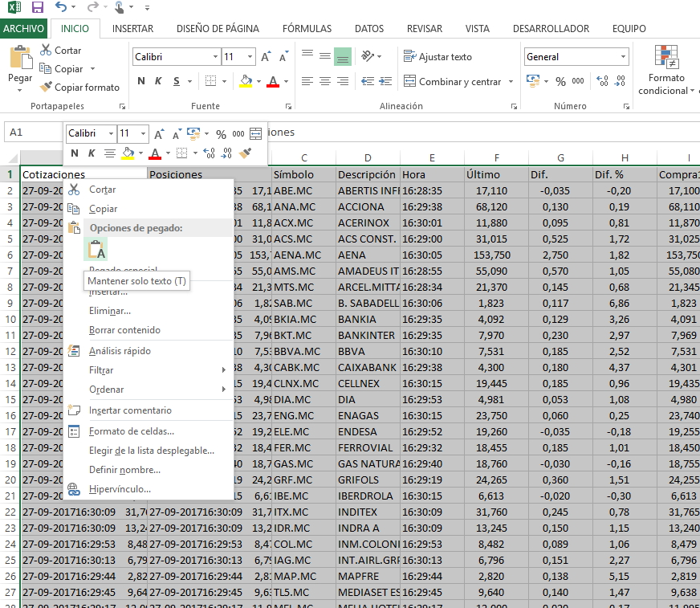Screen dimensions: 700x608
Task: Click merge cells icon in mini toolbar
Action: click(256, 133)
